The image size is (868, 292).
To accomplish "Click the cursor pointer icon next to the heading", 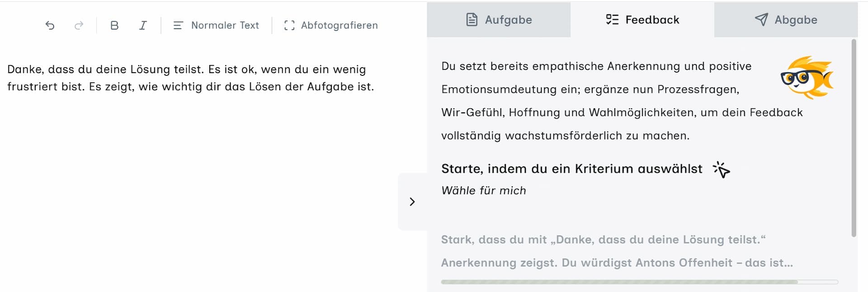I will tap(721, 170).
